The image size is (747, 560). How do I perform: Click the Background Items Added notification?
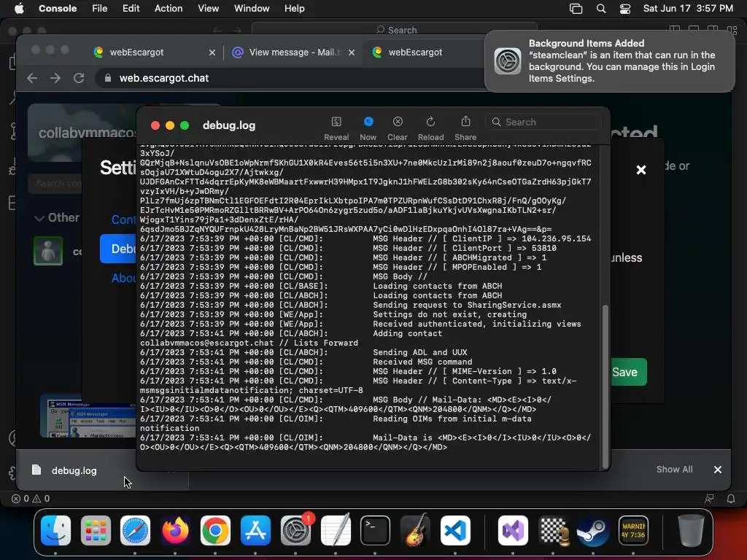click(610, 61)
